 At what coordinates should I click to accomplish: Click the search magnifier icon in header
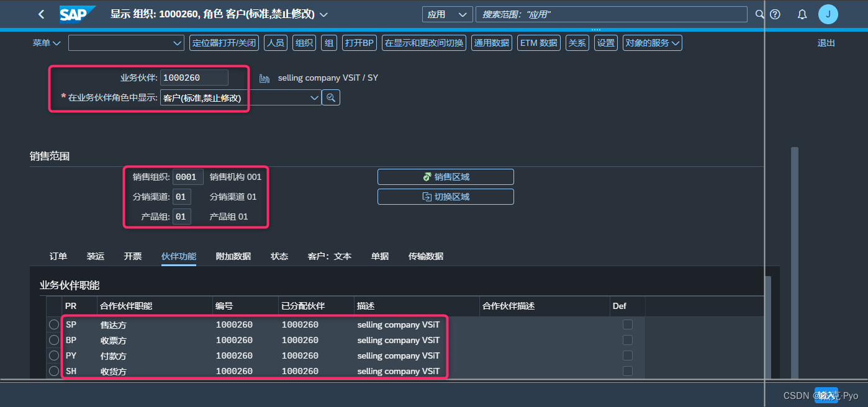click(x=759, y=14)
